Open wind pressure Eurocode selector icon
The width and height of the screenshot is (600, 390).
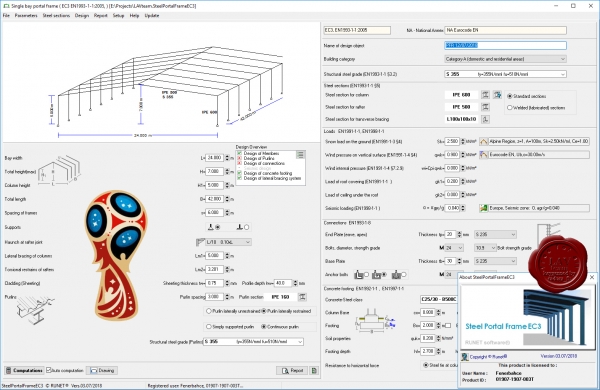pos(483,155)
